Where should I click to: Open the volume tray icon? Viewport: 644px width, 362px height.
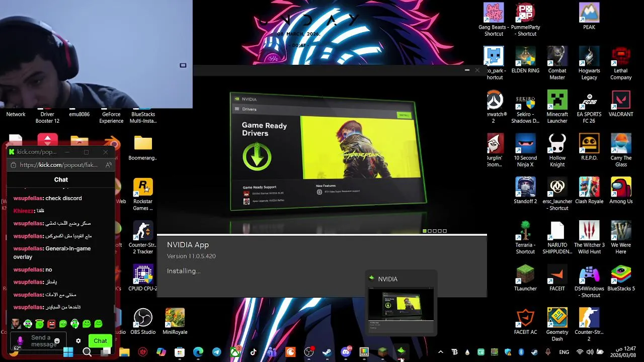pyautogui.click(x=589, y=352)
